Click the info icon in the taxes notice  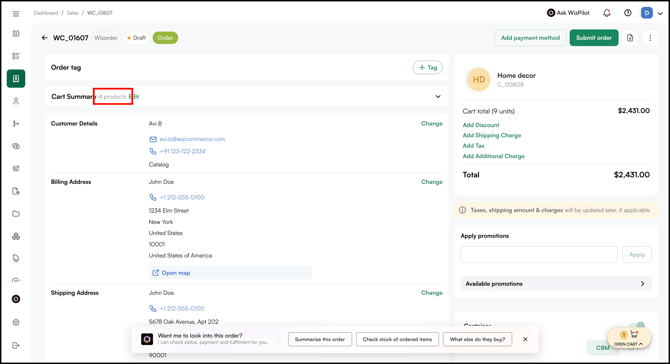pyautogui.click(x=462, y=210)
